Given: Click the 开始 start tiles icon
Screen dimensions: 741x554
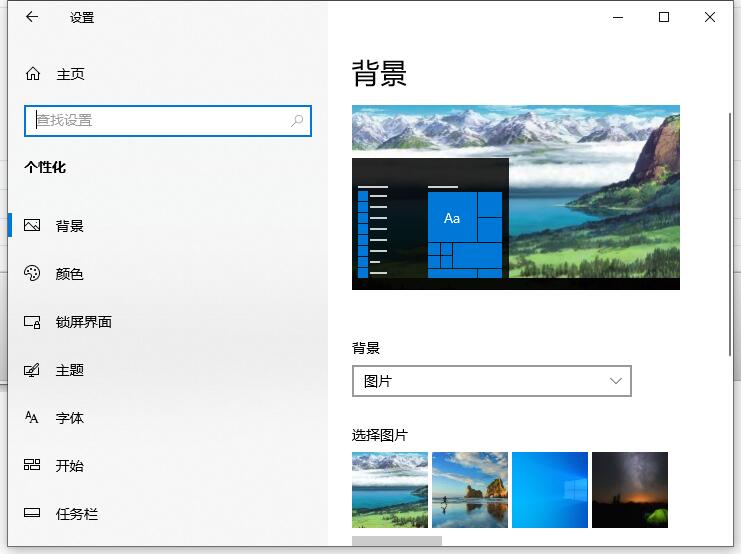Looking at the screenshot, I should point(32,465).
